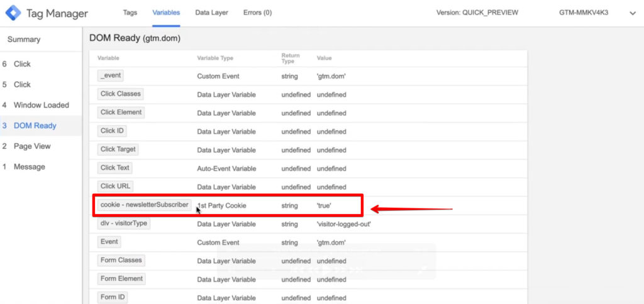Click the Form ID variable chip
Screen dimensions: 644x304
coord(113,297)
